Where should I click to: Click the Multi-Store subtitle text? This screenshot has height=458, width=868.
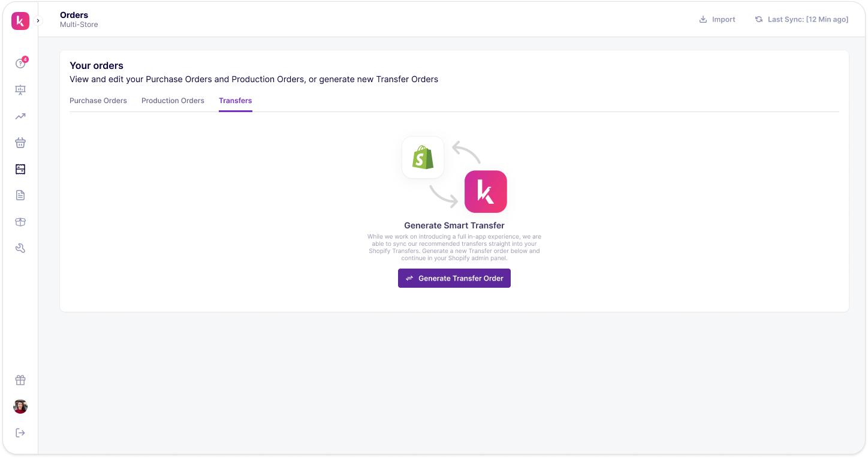79,25
